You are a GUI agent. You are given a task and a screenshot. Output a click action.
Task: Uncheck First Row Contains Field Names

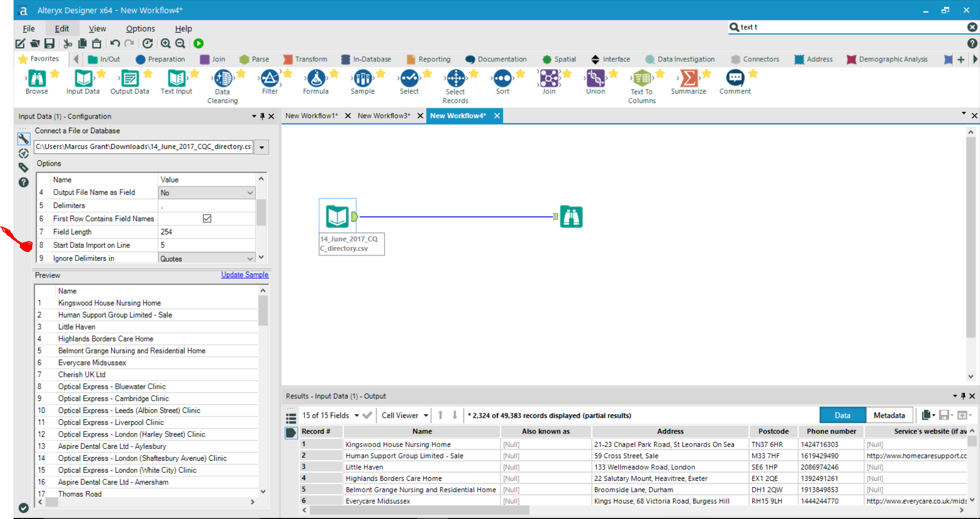click(x=207, y=218)
